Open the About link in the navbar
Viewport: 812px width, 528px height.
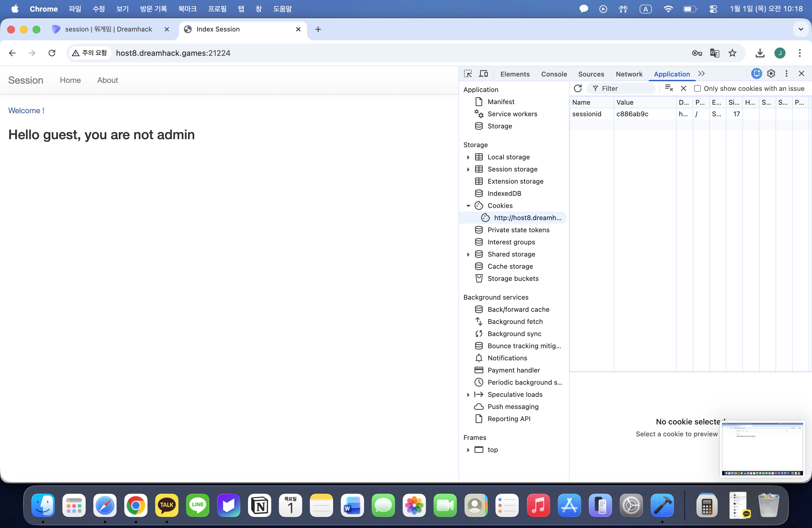(107, 80)
